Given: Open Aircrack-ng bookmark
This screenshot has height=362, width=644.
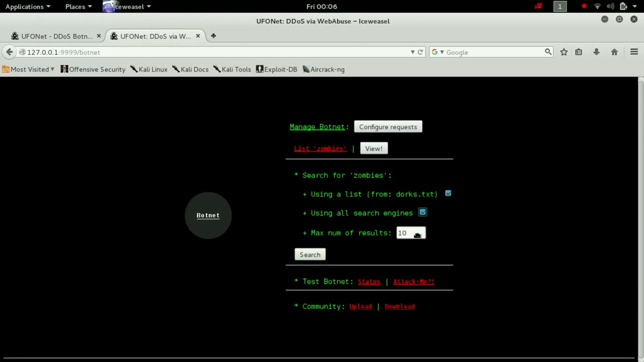Looking at the screenshot, I should [x=324, y=69].
